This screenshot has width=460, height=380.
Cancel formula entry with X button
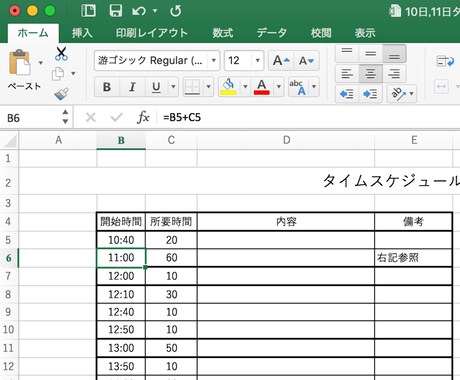pyautogui.click(x=91, y=117)
